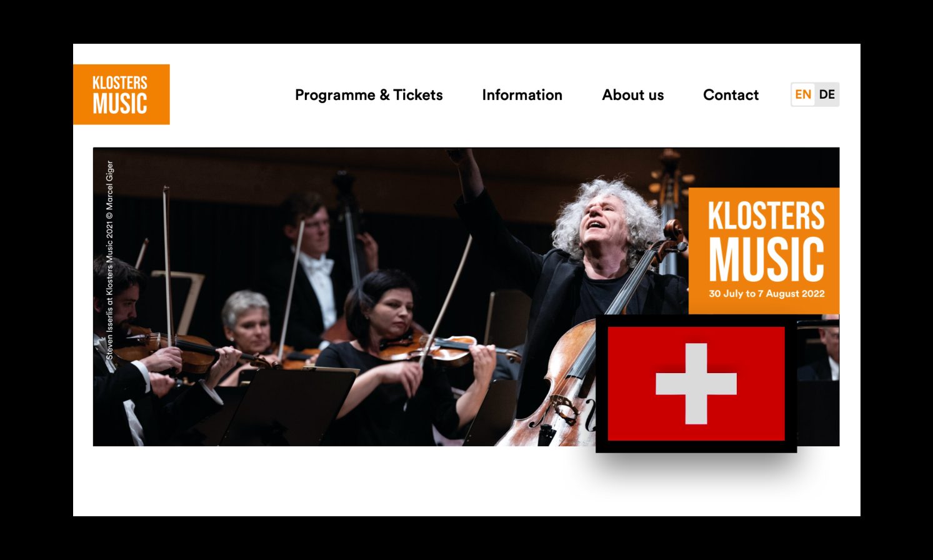
Task: Click the white cross on the flag
Action: pyautogui.click(x=696, y=384)
